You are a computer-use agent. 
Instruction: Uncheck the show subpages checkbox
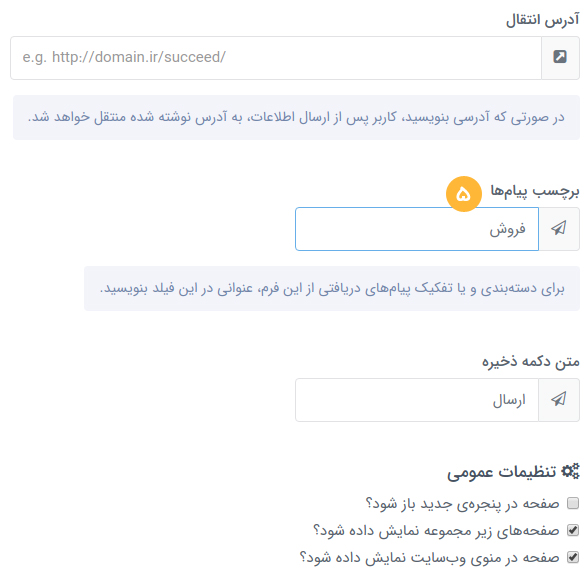coord(573,530)
